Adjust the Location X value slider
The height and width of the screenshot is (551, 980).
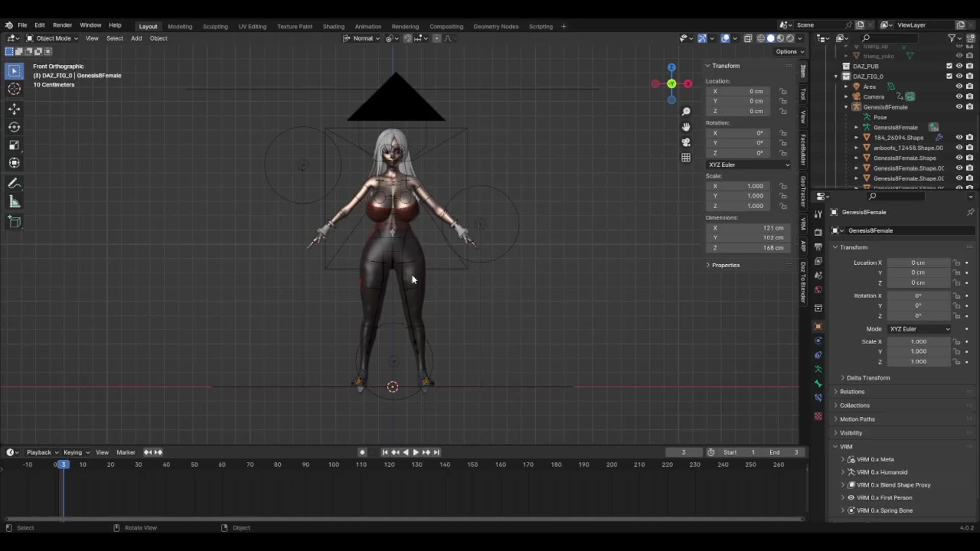(919, 262)
